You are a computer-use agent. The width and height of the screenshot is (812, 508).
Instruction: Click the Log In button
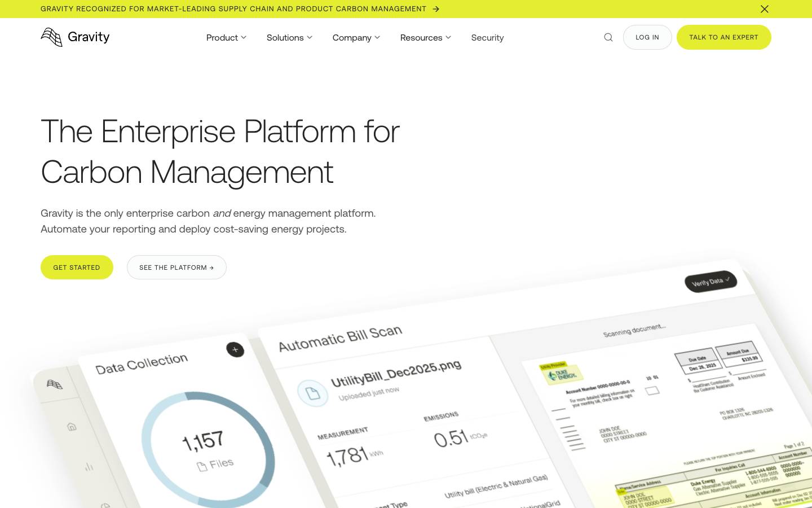tap(647, 37)
